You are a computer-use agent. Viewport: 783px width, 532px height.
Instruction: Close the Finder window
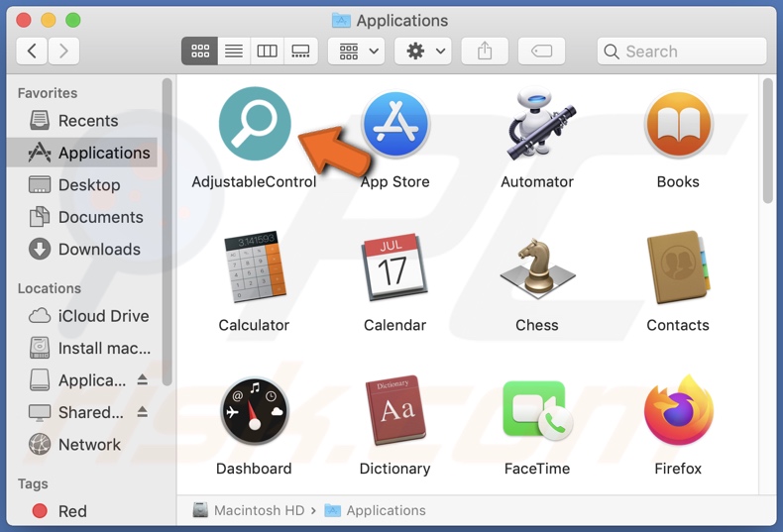[24, 20]
